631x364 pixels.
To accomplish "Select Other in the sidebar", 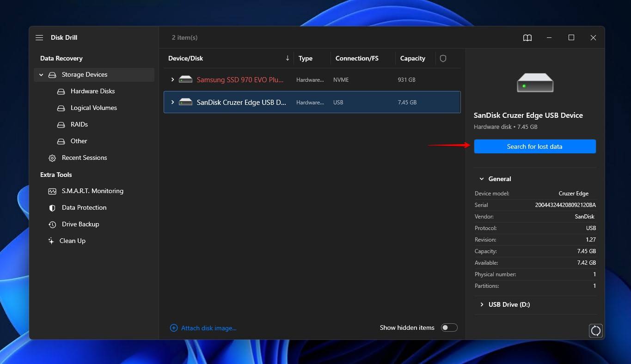I will pos(79,141).
